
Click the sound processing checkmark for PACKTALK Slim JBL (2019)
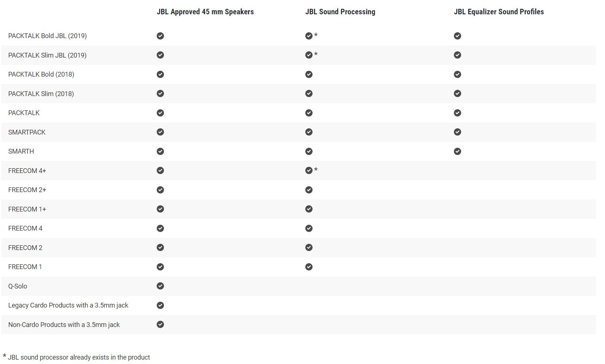[309, 55]
